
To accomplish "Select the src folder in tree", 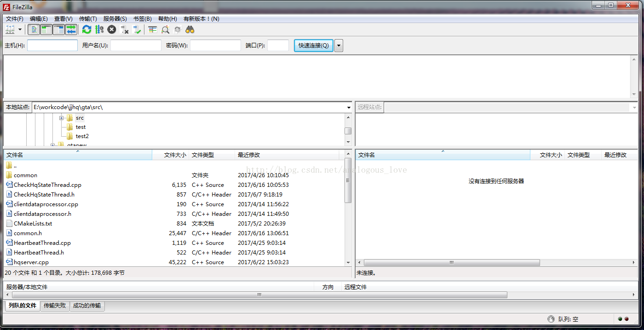I will (x=80, y=118).
